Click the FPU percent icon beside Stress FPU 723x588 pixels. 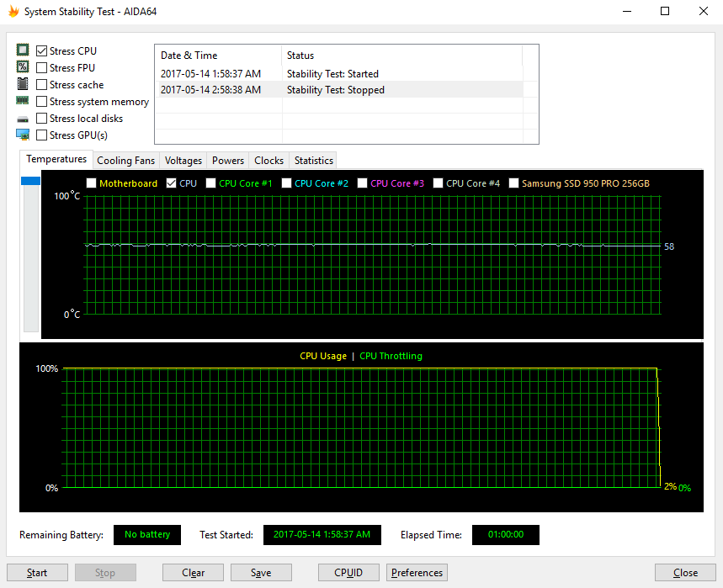pyautogui.click(x=23, y=68)
